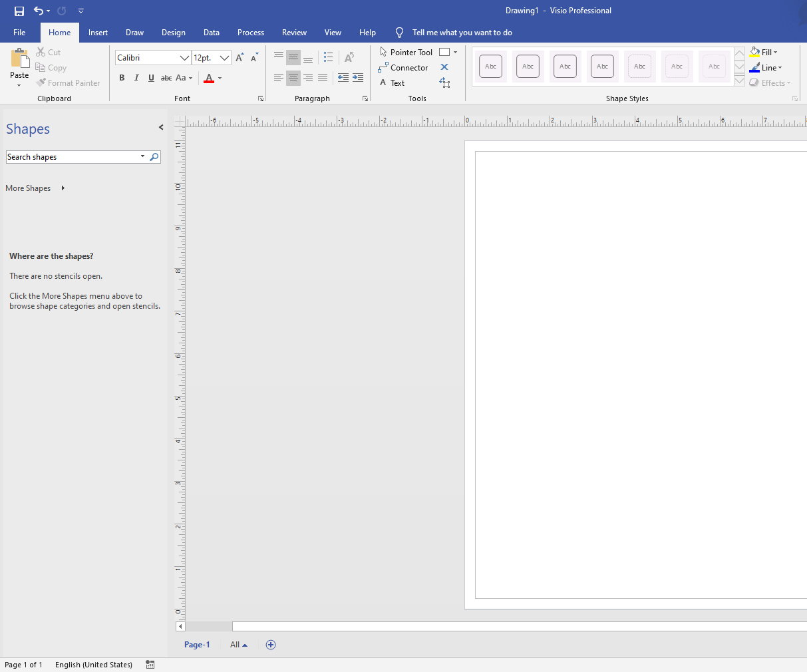Open the Line style options
Viewport: 807px width, 672px height.
pyautogui.click(x=766, y=67)
